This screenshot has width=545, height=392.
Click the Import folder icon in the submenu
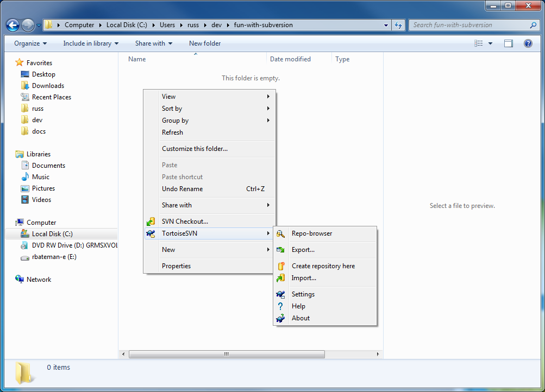coord(280,278)
